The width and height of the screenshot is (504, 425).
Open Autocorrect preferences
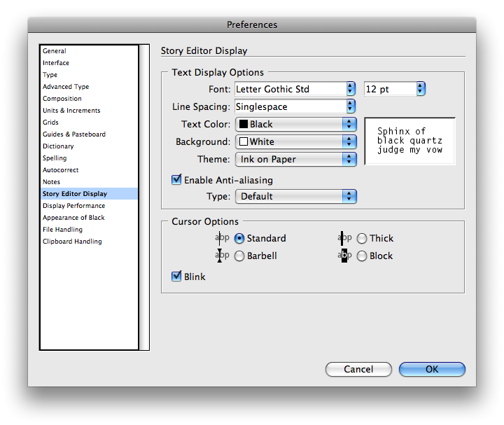coord(89,169)
